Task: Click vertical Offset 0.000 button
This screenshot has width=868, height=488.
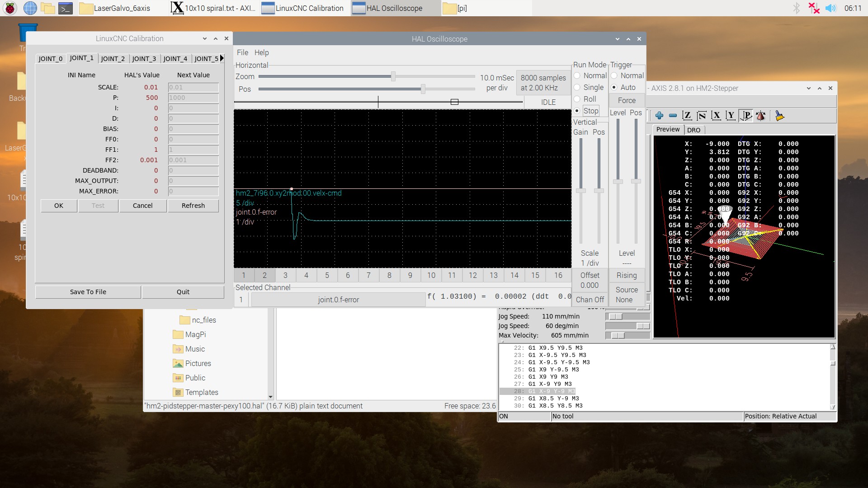Action: tap(590, 280)
